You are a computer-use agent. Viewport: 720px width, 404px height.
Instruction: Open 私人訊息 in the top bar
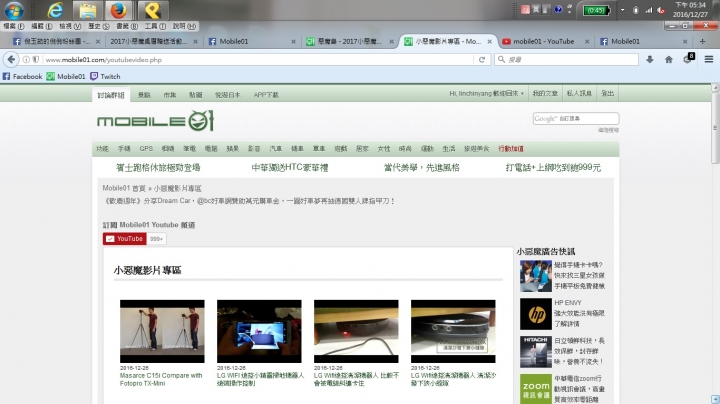[x=579, y=93]
